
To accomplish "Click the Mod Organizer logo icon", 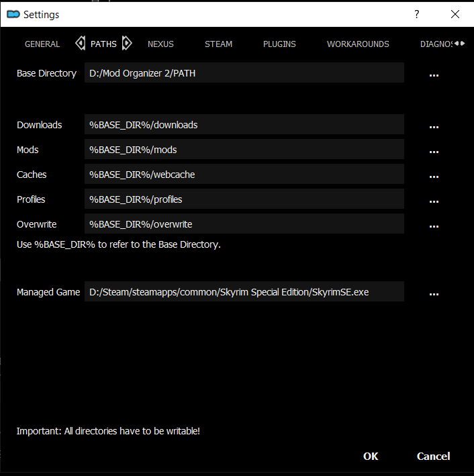I will (13, 14).
